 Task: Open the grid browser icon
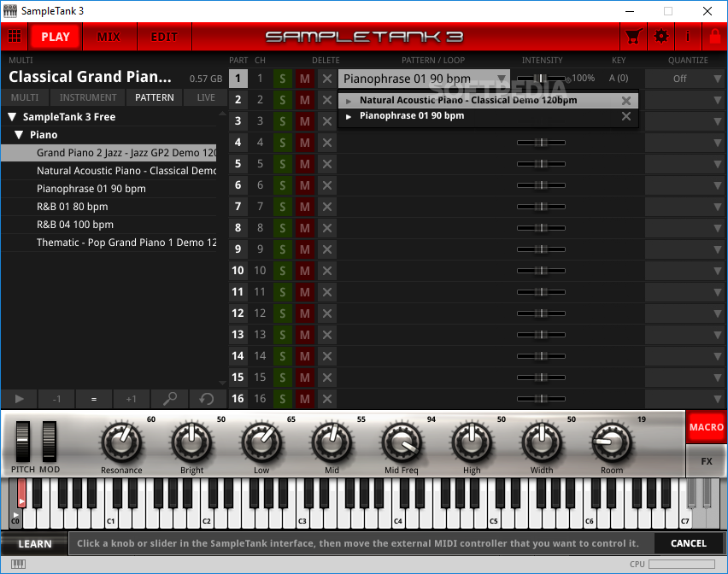15,36
